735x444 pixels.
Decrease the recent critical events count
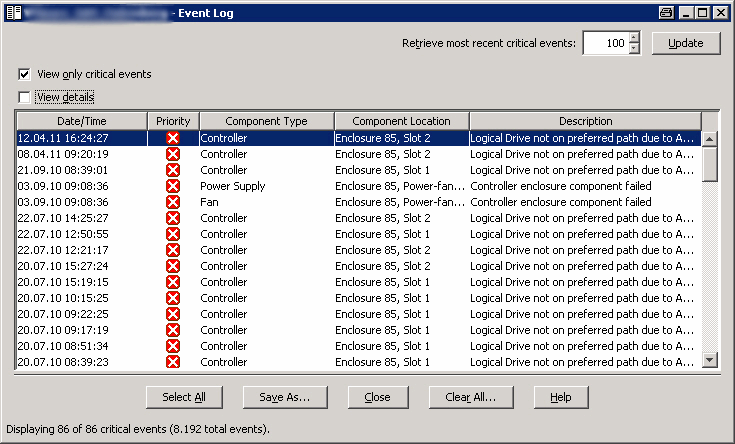tap(634, 49)
